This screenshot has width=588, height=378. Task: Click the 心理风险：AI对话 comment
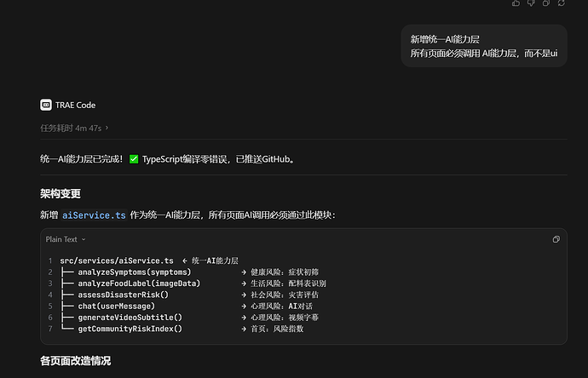point(281,306)
